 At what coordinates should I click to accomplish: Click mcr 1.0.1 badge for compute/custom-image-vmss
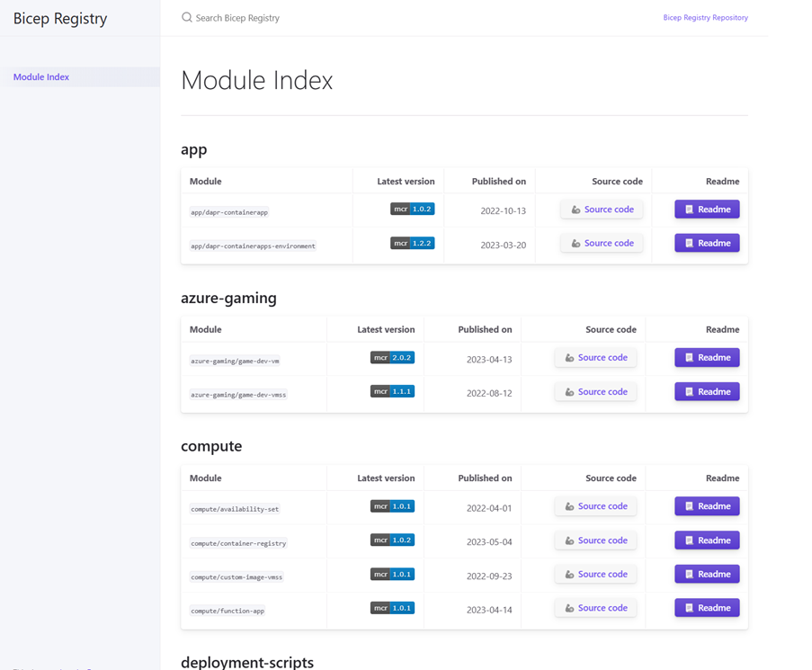(x=393, y=574)
